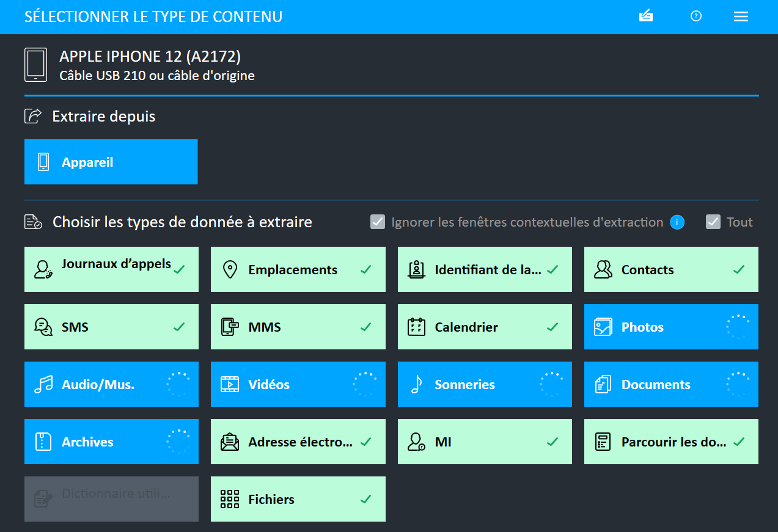Click the Archives zip file icon

pos(43,442)
